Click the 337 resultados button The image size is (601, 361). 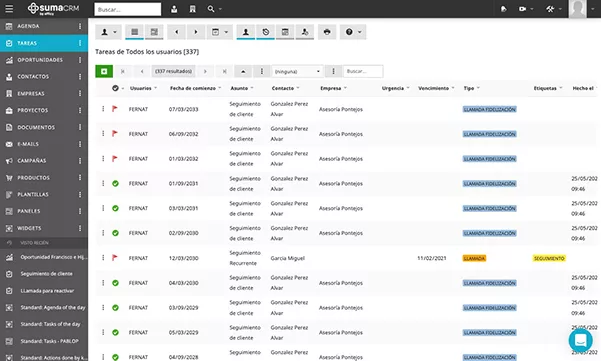tap(173, 71)
